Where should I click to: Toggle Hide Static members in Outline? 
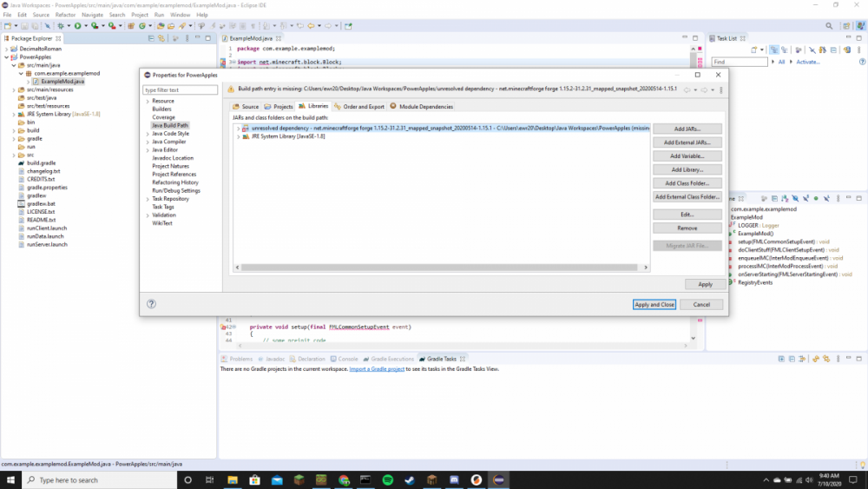pos(806,198)
